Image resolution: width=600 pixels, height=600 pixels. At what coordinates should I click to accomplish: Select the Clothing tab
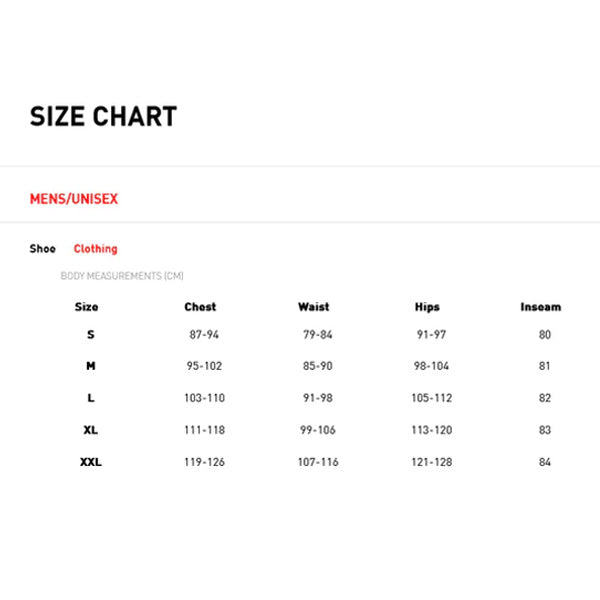[x=95, y=249]
